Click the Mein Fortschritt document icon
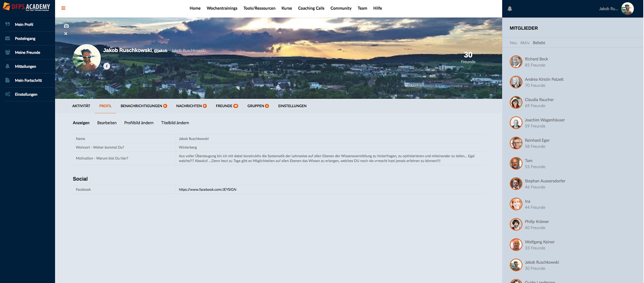 (x=7, y=80)
